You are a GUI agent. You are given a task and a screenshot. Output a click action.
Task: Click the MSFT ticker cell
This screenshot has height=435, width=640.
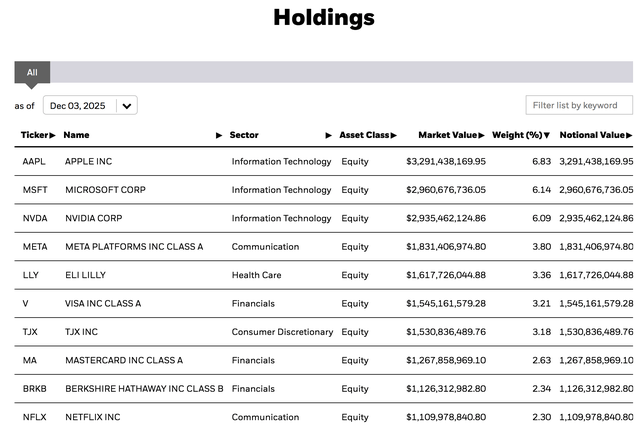pyautogui.click(x=35, y=190)
